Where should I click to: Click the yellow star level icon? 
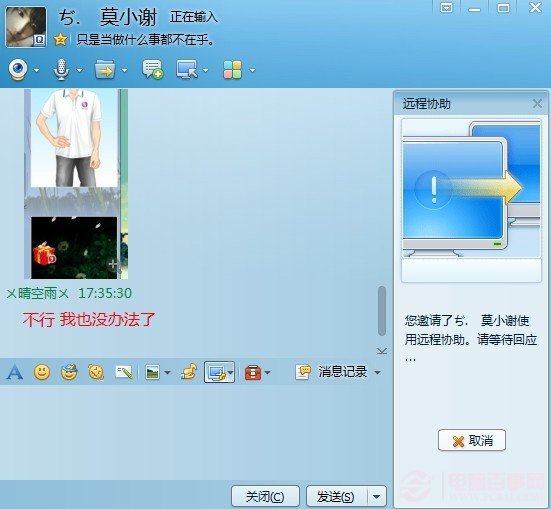point(60,39)
